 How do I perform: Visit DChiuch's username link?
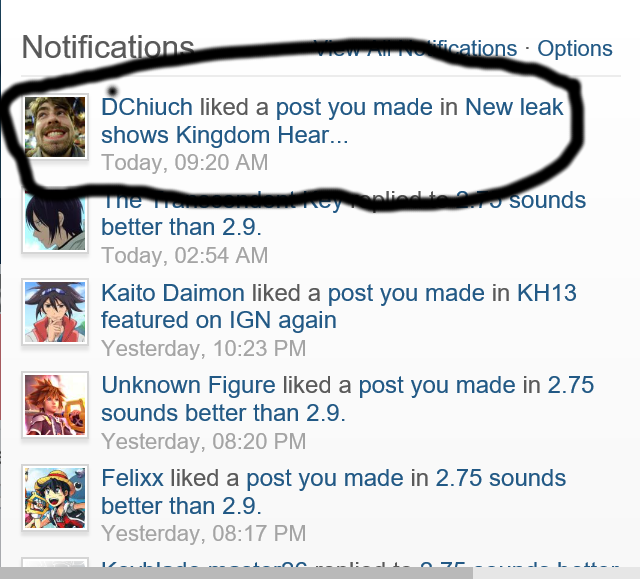[147, 107]
